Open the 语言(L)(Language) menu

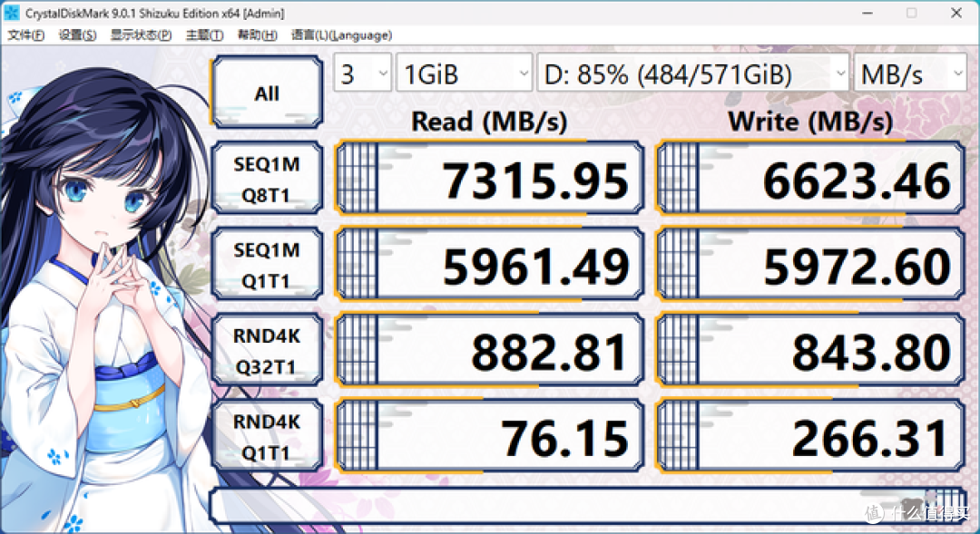coord(342,35)
